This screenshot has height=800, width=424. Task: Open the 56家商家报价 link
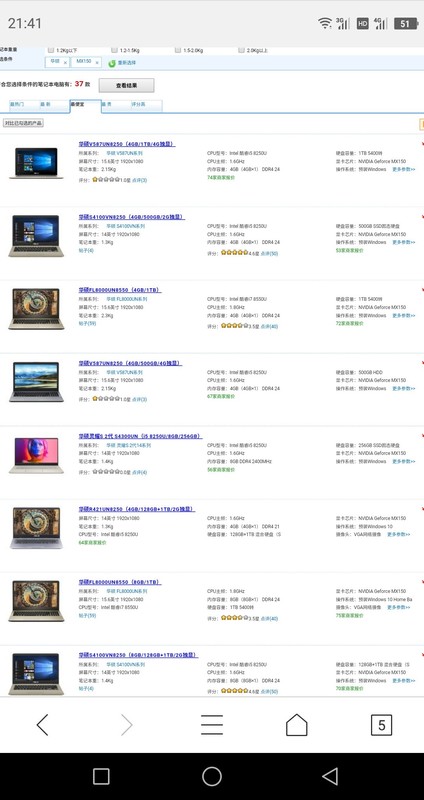(221, 469)
